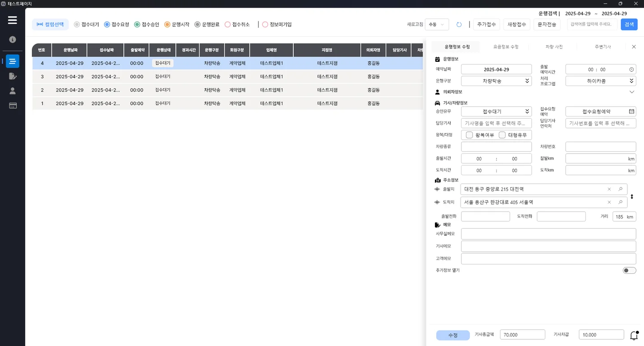Open the 운행구분 차량탁송 dropdown

coord(496,81)
